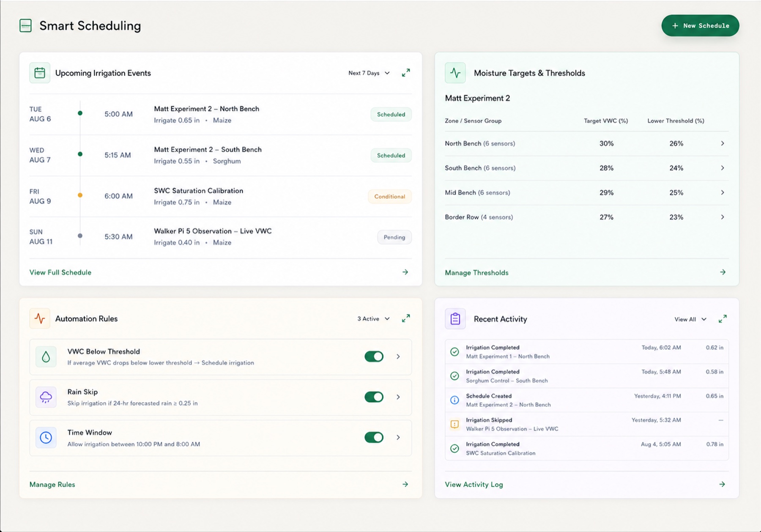Click Aug 4, 5:05 AM timestamp
This screenshot has height=532, width=761.
(x=661, y=444)
